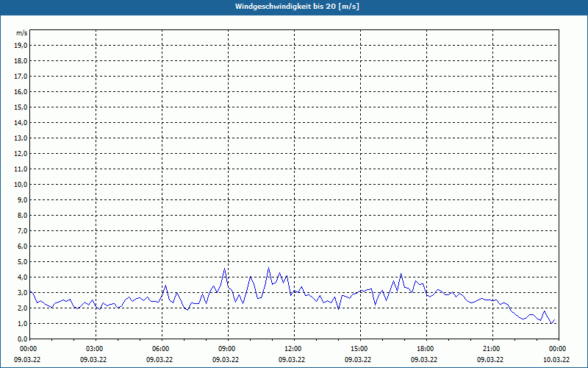Click the '09.03.22' date under 03:00
The image size is (588, 368).
click(93, 360)
